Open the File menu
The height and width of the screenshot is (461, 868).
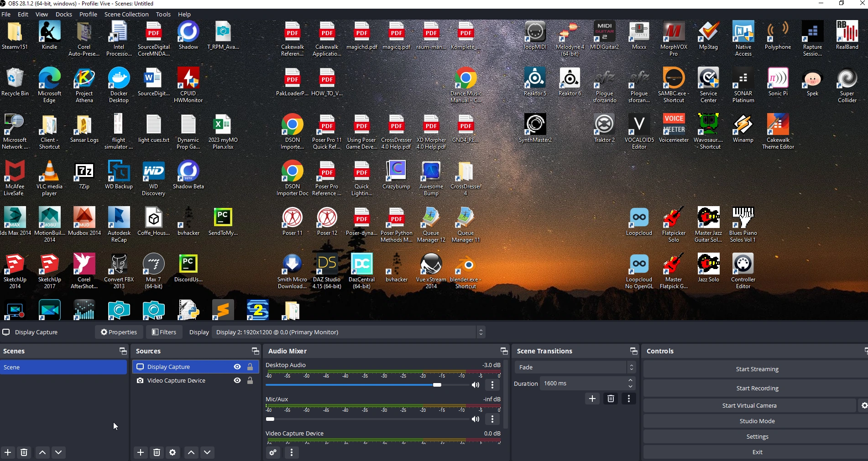click(x=6, y=14)
